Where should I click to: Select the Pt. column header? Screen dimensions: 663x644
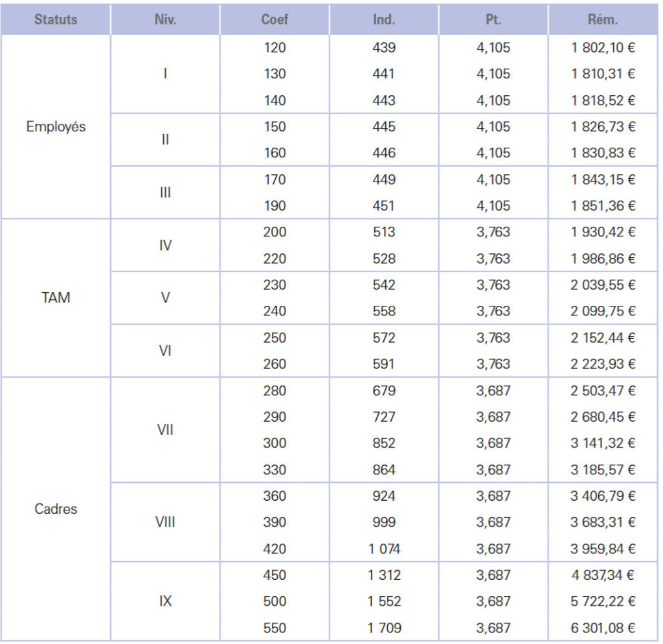tap(493, 19)
